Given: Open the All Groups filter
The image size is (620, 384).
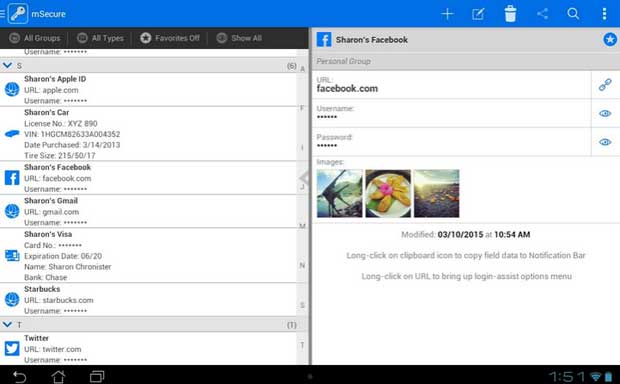Looking at the screenshot, I should [35, 38].
